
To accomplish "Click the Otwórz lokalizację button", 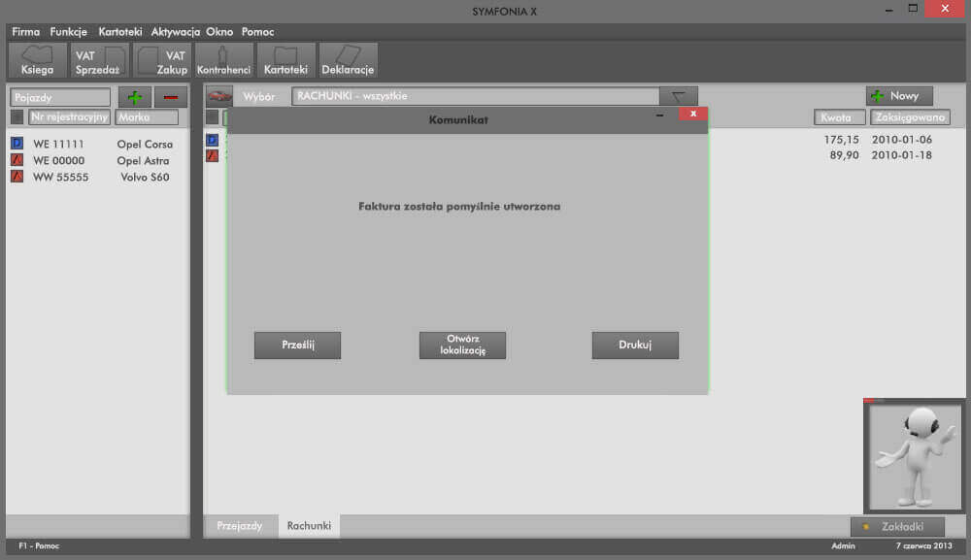I will coord(462,346).
